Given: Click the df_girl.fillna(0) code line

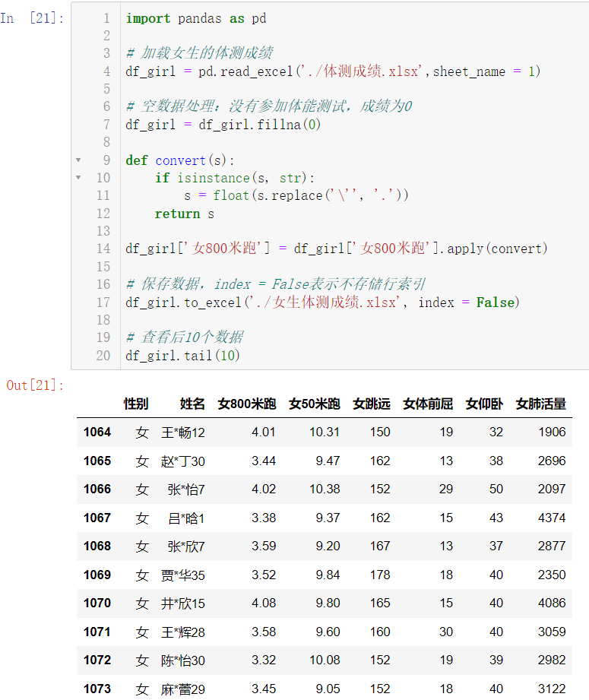Looking at the screenshot, I should pyautogui.click(x=223, y=125).
